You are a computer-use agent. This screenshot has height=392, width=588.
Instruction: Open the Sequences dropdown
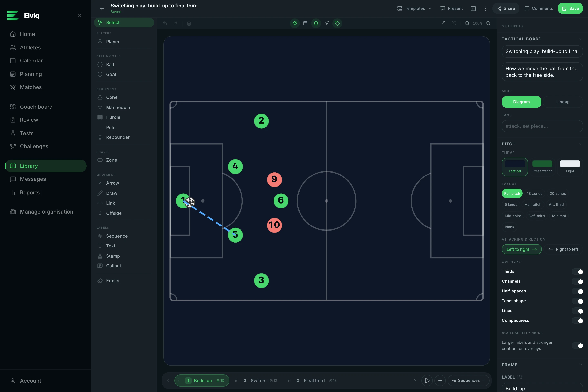[x=468, y=381]
